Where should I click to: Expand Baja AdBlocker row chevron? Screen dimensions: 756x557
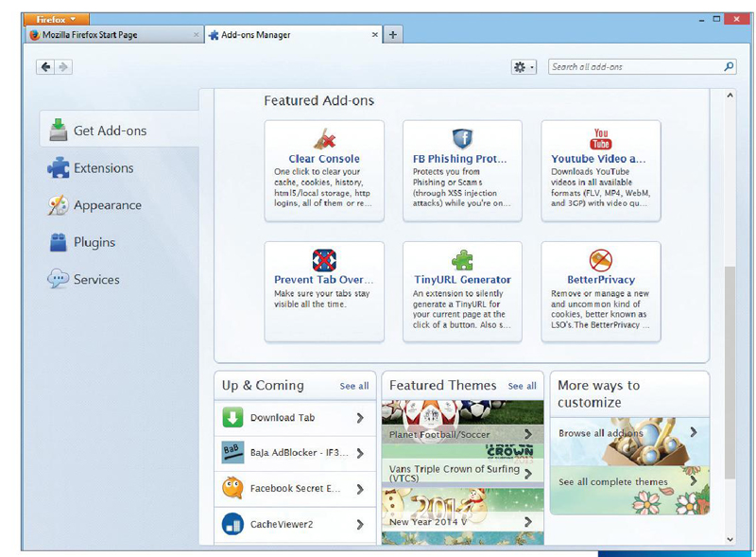click(x=360, y=453)
